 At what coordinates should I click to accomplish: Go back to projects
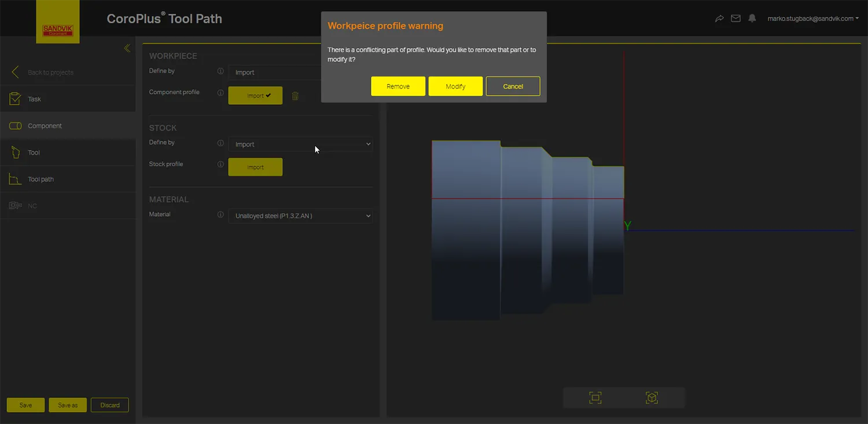pos(50,72)
